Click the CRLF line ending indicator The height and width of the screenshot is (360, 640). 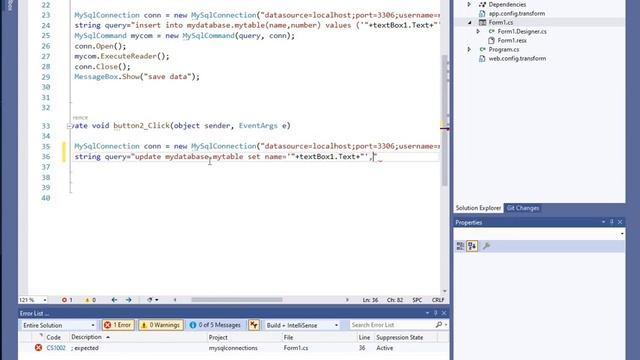point(438,300)
